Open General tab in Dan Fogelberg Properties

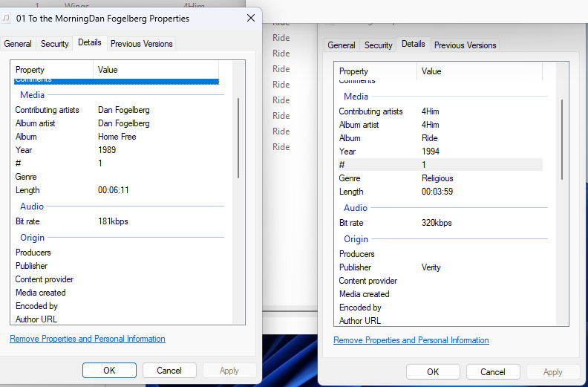18,44
